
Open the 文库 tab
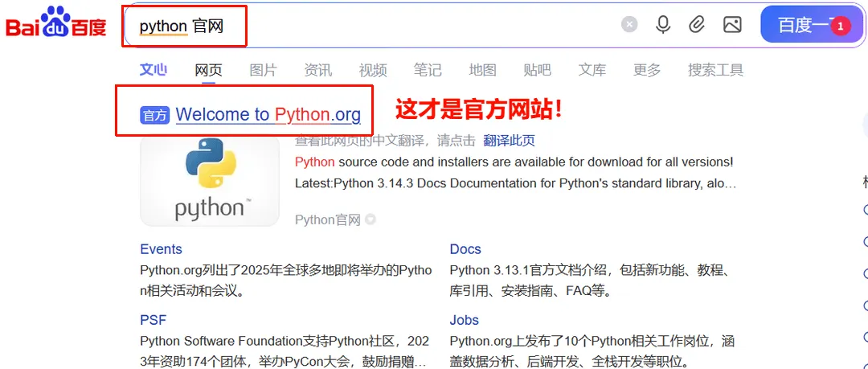pos(592,71)
